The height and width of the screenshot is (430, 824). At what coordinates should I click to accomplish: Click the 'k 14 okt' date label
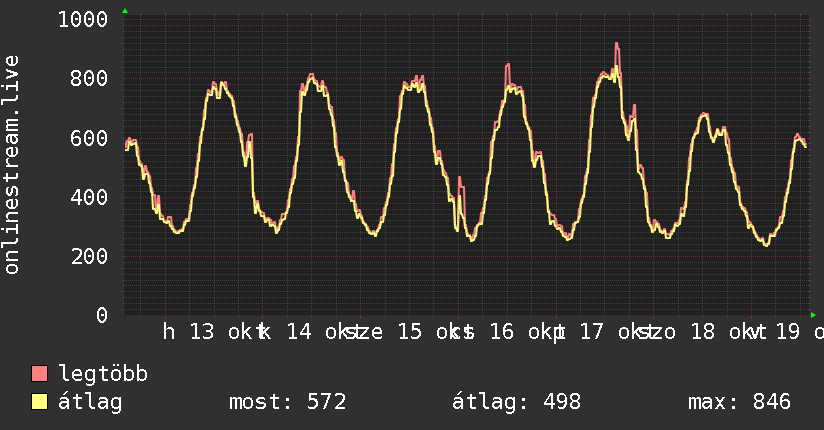308,332
